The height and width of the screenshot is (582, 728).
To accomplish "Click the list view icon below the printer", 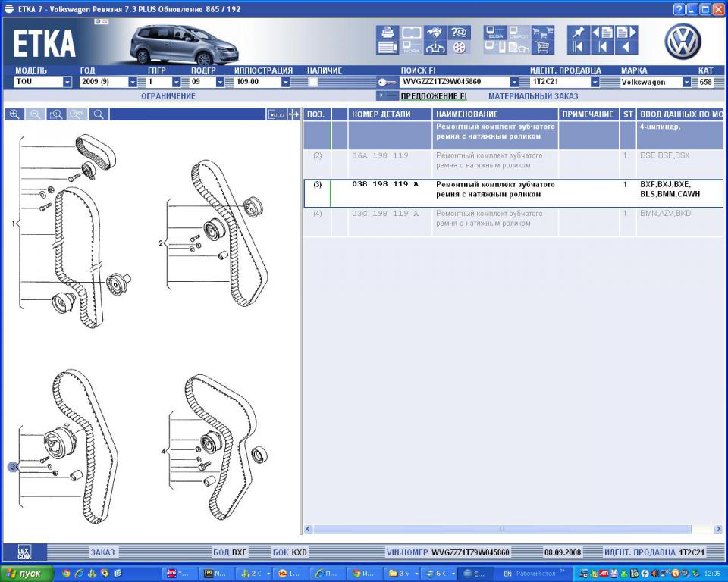I will [388, 47].
